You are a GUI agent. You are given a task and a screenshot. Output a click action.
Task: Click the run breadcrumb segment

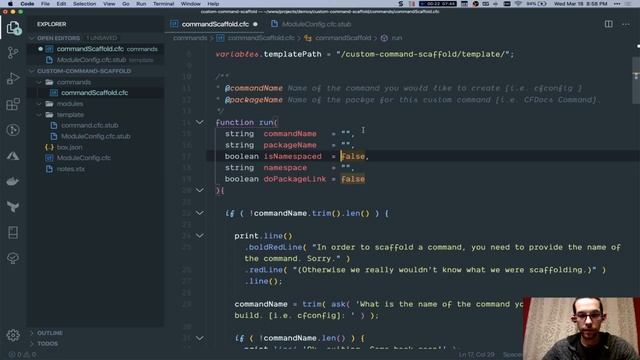click(x=397, y=38)
